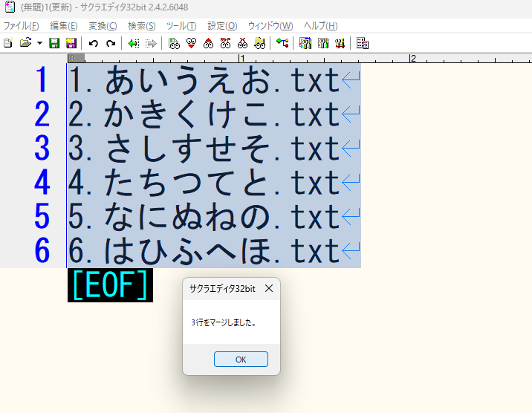The width and height of the screenshot is (532, 413).
Task: Open the 設定(O) menu
Action: (x=222, y=26)
